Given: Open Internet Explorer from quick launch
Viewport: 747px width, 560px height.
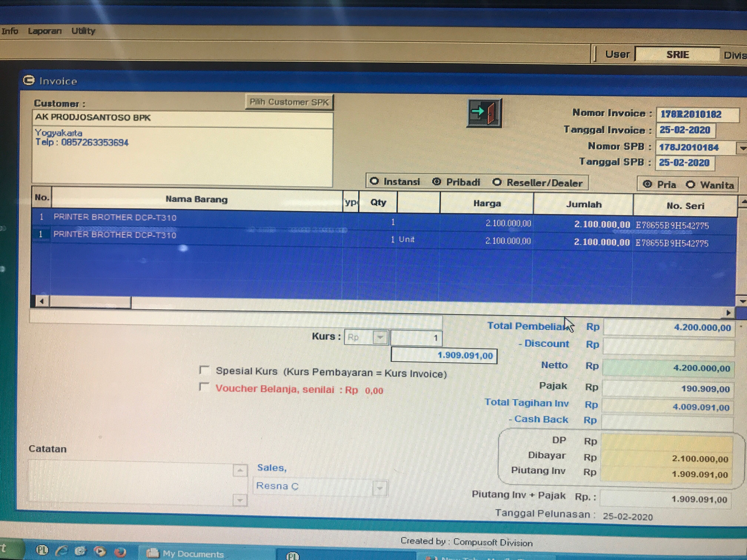Looking at the screenshot, I should [x=62, y=551].
